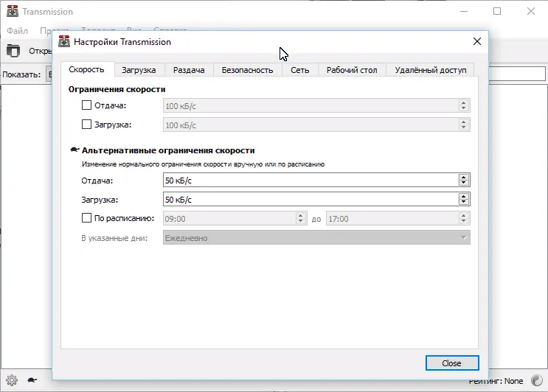This screenshot has height=392, width=548.
Task: Open the Удалённый доступ tab
Action: (x=431, y=70)
